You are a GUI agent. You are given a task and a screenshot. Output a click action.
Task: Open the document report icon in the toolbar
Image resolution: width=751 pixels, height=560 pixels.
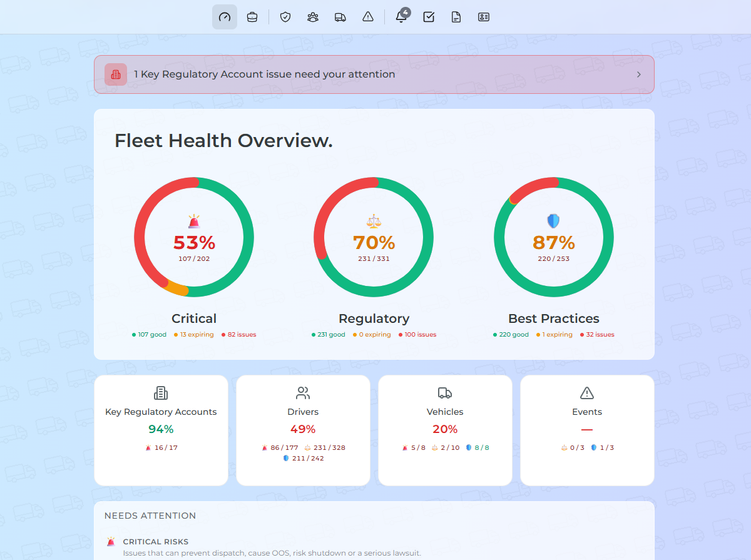pyautogui.click(x=456, y=17)
